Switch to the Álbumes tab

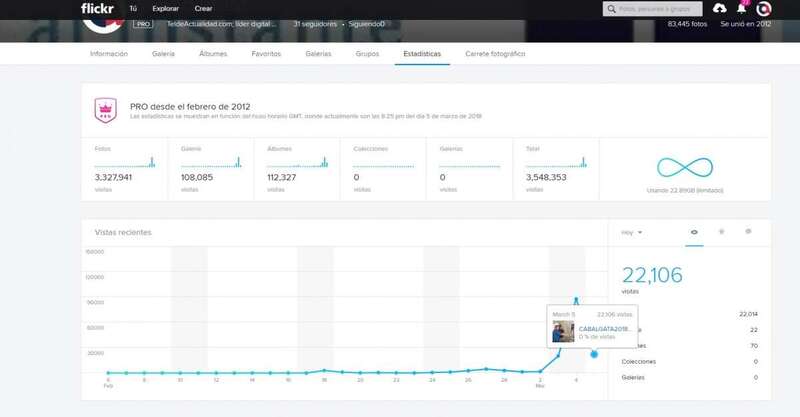tap(212, 53)
